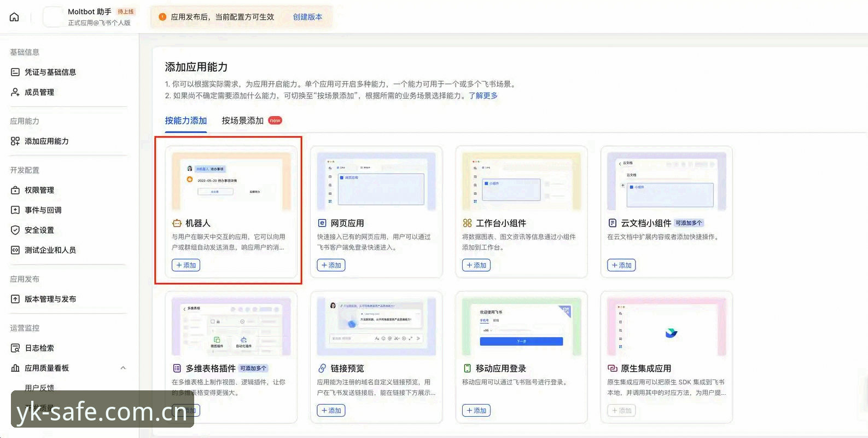Click the 云文档小组件 preview thumbnail
Image resolution: width=868 pixels, height=438 pixels.
(667, 182)
